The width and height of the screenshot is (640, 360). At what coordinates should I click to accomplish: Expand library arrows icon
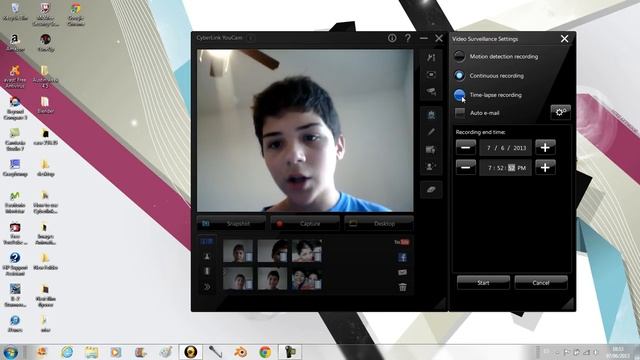[207, 287]
